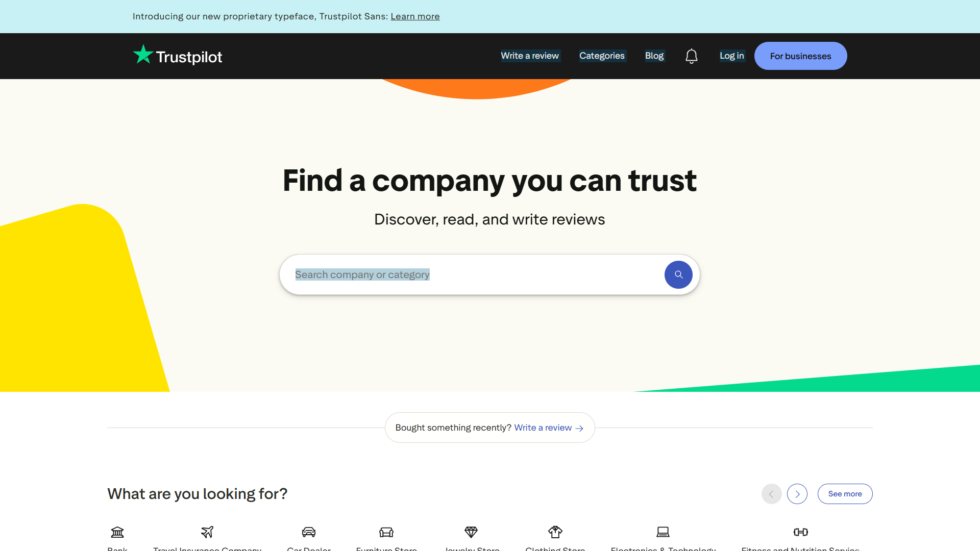Open the Car Dealer category icon

pos(308,532)
